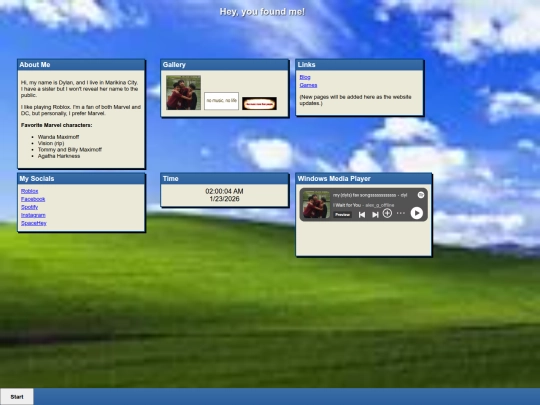Open the album cover in the media player
Screen dimensions: 540x405
coord(316,205)
